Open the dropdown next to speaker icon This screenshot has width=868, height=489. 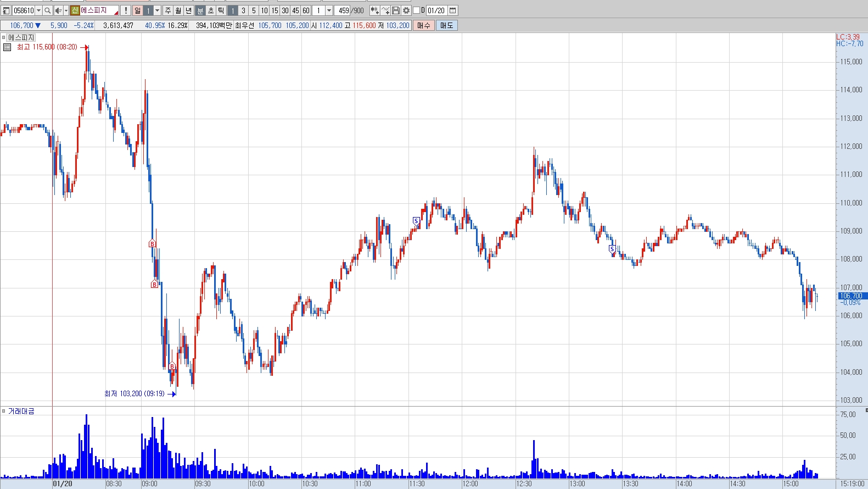(66, 10)
